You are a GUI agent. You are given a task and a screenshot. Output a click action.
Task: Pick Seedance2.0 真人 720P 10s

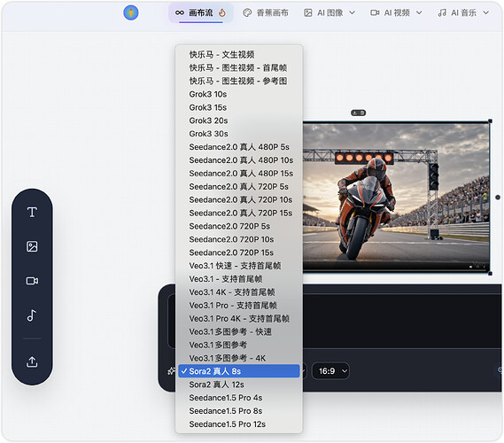pyautogui.click(x=239, y=199)
